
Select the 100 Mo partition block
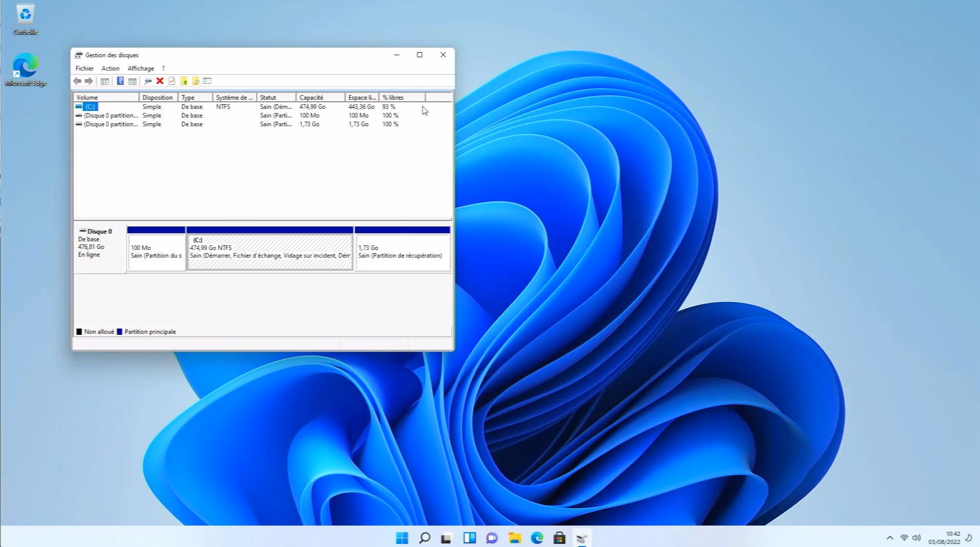coord(156,248)
